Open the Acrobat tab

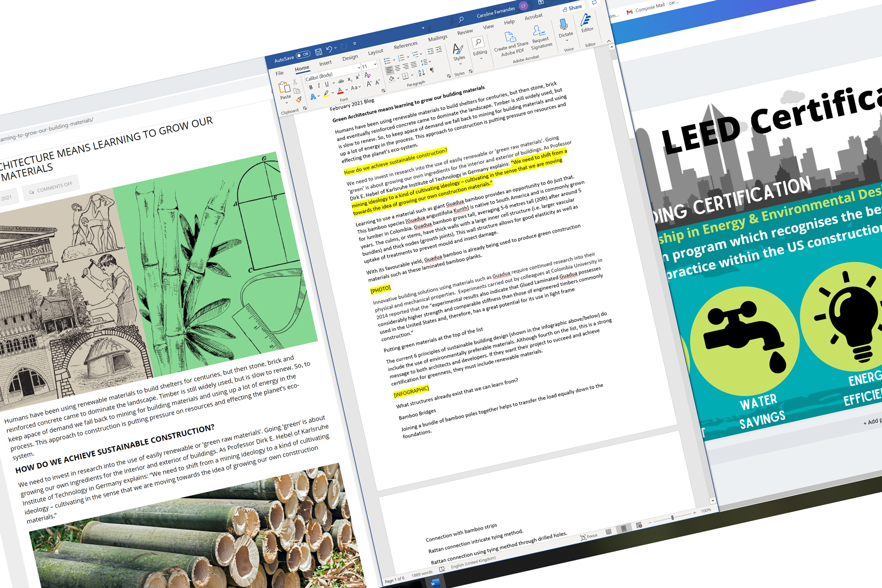click(533, 17)
